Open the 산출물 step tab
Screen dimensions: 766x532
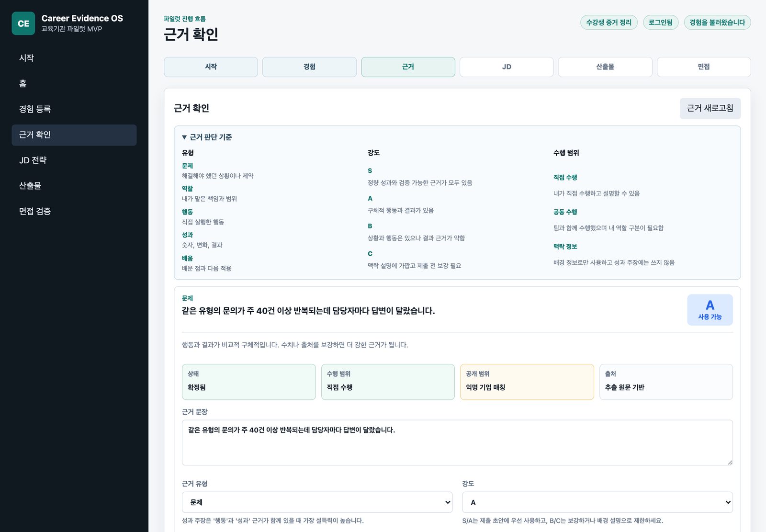click(x=605, y=67)
